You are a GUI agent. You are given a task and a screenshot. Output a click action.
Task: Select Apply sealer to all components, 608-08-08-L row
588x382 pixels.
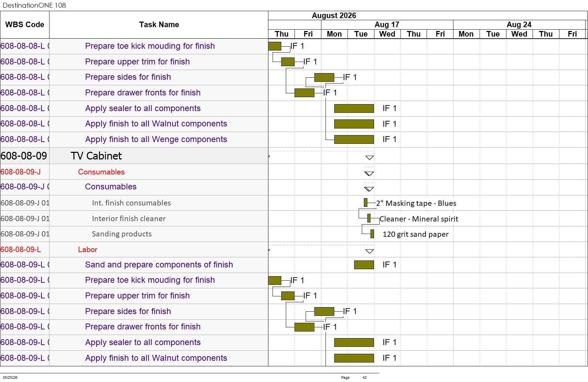click(x=143, y=108)
